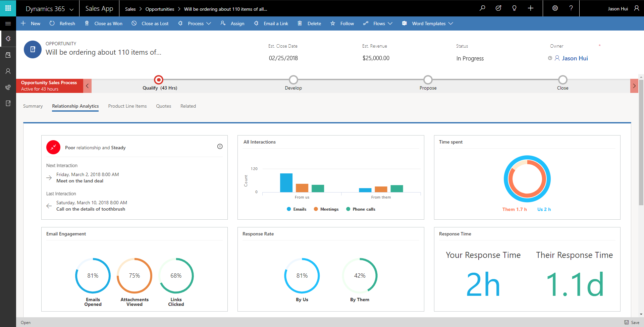
Task: Close the opportunity as Lost
Action: point(150,23)
